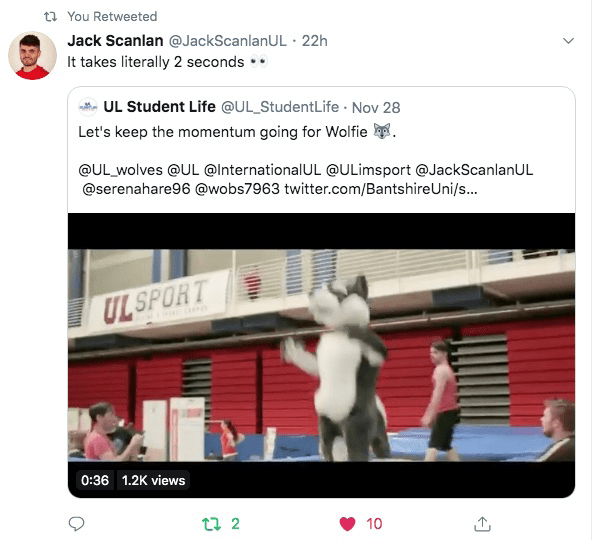The height and width of the screenshot is (540, 605).
Task: Click the You Retweeted icon
Action: 50,17
